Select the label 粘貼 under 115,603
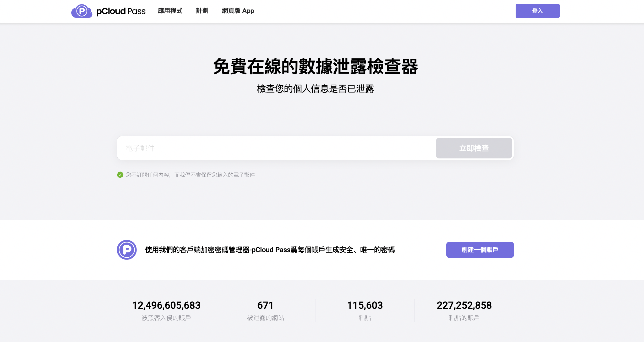The height and width of the screenshot is (342, 644). click(x=365, y=318)
